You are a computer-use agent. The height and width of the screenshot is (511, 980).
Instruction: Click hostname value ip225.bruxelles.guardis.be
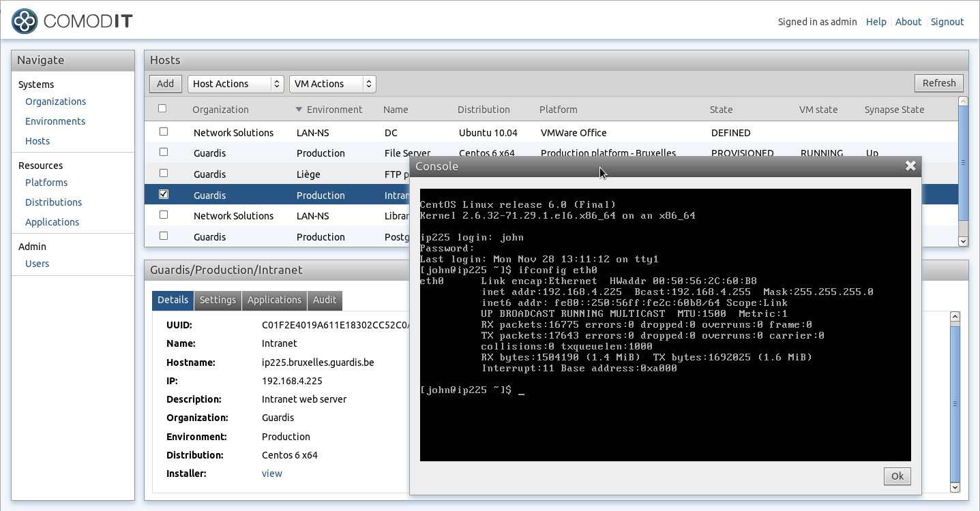pos(318,362)
